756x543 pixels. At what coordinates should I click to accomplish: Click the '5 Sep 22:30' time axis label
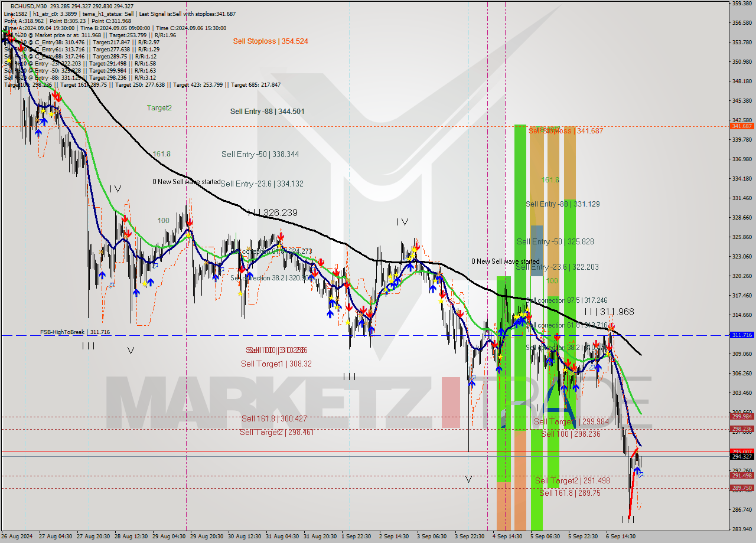coord(583,537)
